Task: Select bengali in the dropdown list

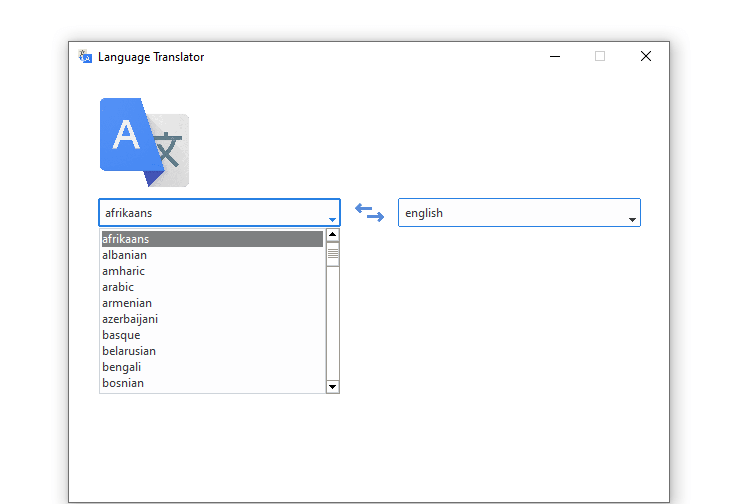Action: tap(122, 367)
